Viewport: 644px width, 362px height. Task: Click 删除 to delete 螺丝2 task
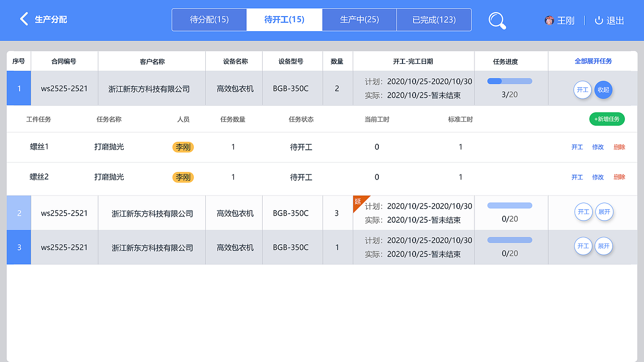(619, 177)
